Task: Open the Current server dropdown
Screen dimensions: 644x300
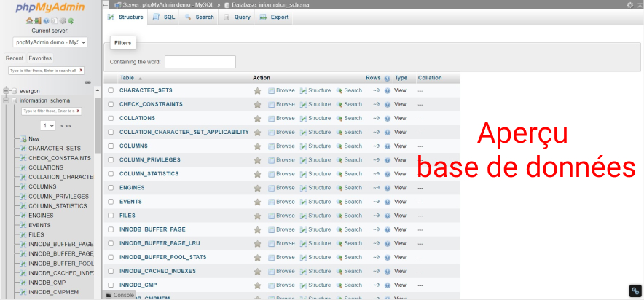Action: click(50, 42)
